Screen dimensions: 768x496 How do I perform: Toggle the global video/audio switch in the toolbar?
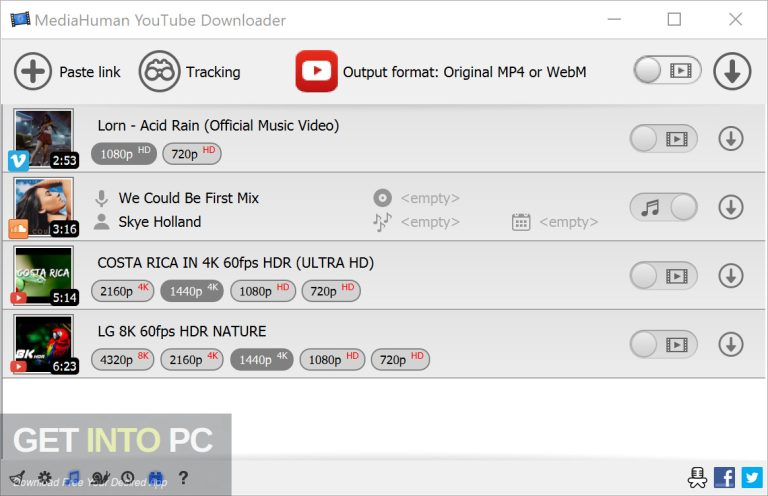click(x=667, y=71)
